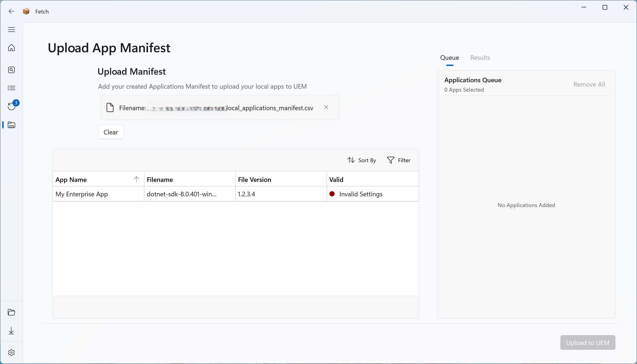Image resolution: width=637 pixels, height=364 pixels.
Task: Go to Home in sidebar
Action: click(11, 48)
